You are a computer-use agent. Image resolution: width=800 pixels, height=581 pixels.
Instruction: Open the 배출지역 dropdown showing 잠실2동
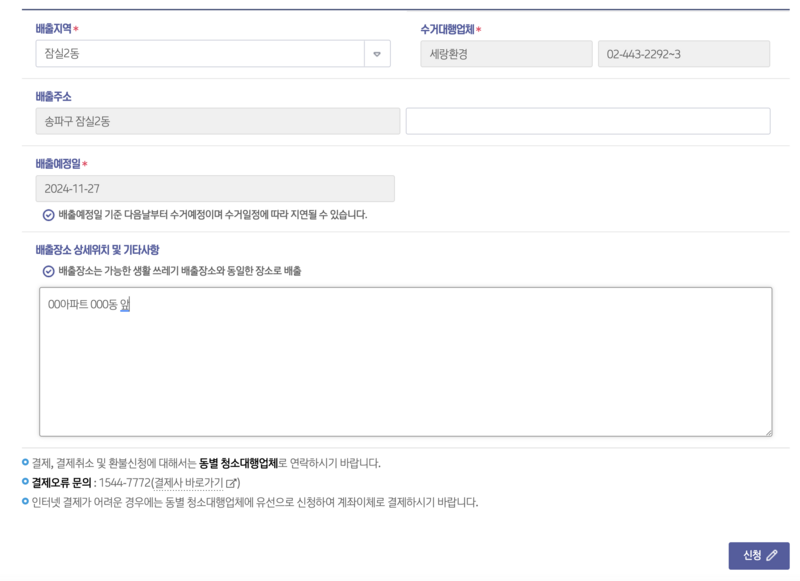tap(200, 53)
